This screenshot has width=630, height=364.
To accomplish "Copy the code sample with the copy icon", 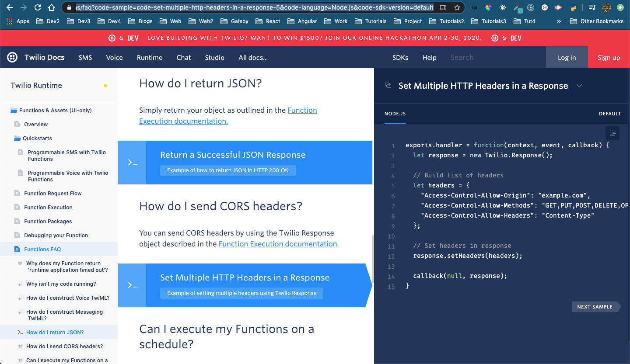I will pyautogui.click(x=612, y=133).
